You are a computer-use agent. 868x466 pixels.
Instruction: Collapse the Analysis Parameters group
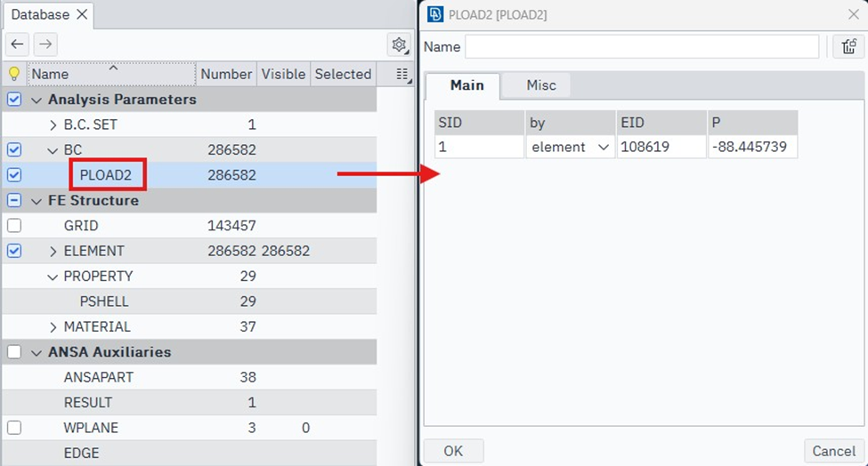pos(37,100)
